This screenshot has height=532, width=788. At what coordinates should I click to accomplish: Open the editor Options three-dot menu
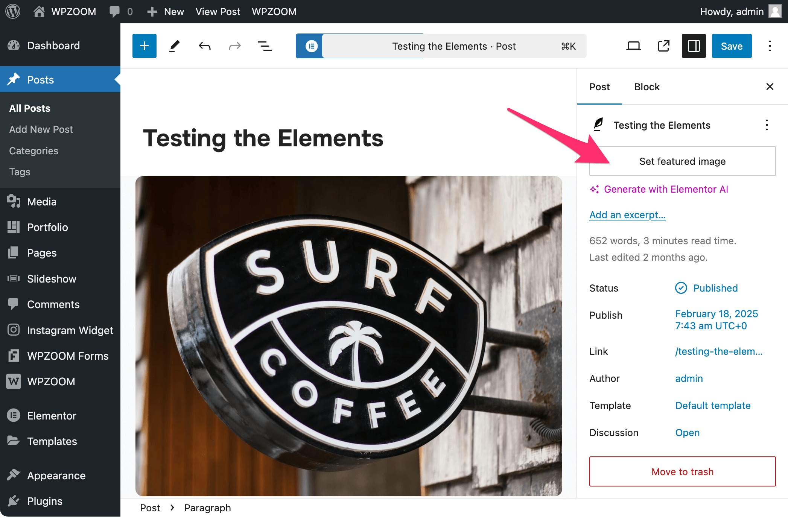coord(770,46)
